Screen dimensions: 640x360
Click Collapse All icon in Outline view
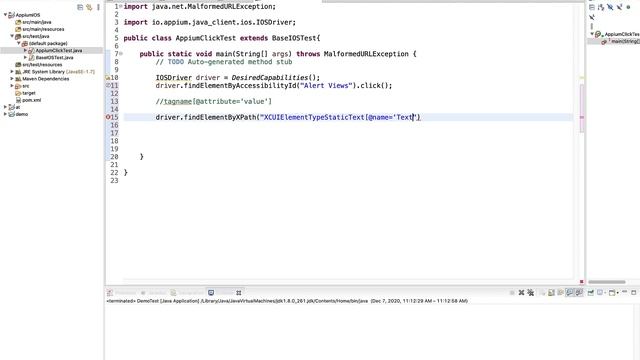592,7
